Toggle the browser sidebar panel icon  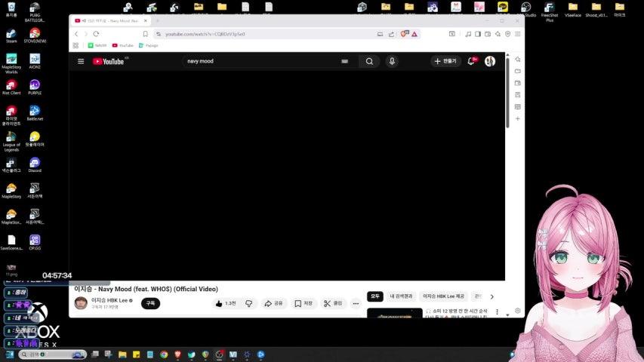pyautogui.click(x=478, y=34)
